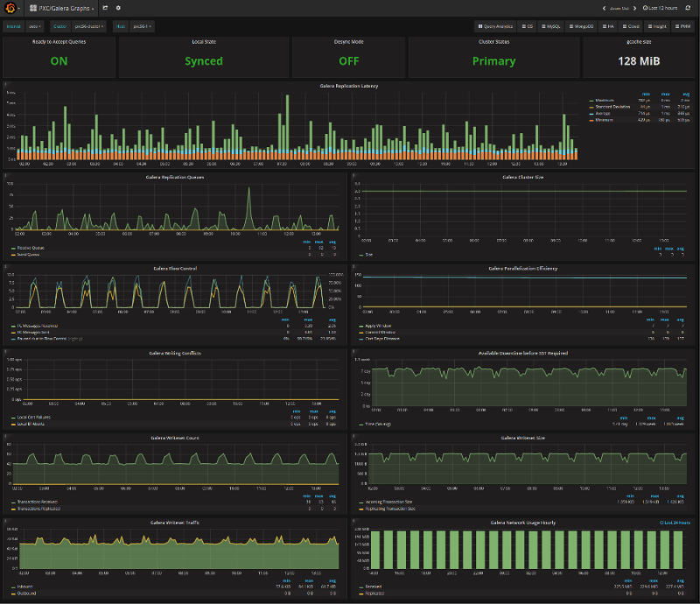Open the Host variable dropdown

tap(143, 27)
